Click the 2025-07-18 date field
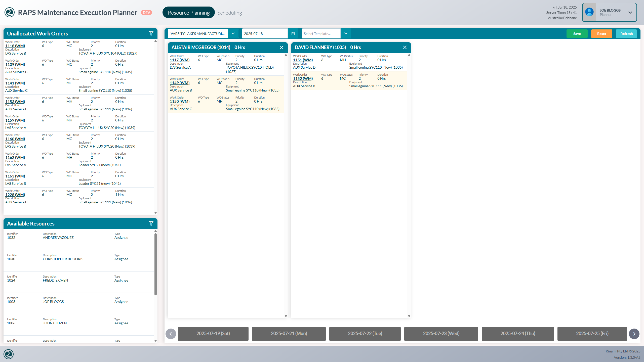 (264, 33)
